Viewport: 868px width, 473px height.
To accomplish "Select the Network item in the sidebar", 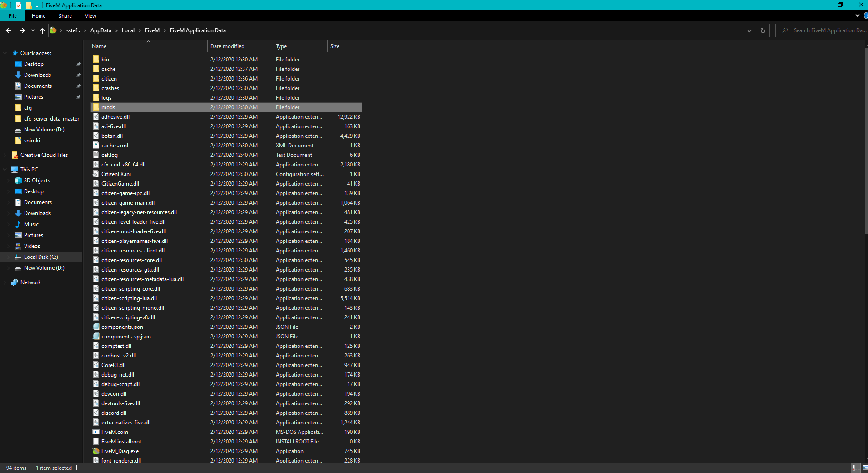I will (30, 282).
